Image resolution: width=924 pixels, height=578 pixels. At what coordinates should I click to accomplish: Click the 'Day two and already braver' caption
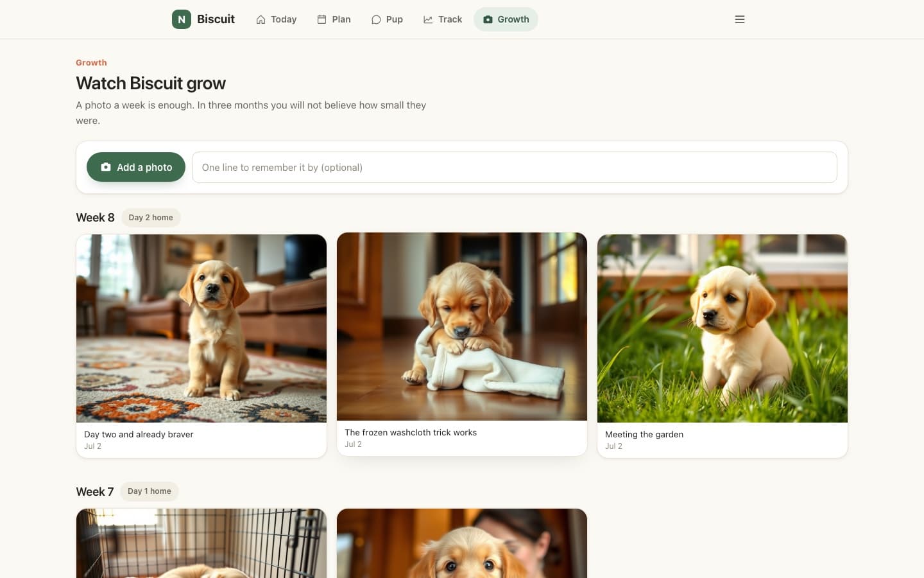click(x=139, y=434)
